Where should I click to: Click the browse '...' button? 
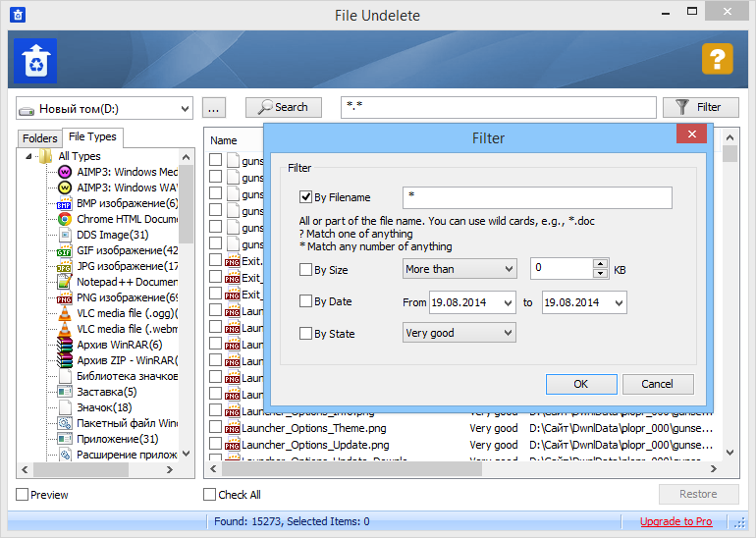point(214,108)
